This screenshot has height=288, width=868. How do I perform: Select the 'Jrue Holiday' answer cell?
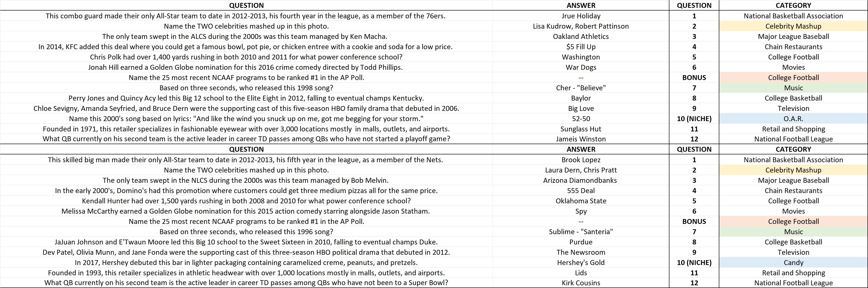581,16
